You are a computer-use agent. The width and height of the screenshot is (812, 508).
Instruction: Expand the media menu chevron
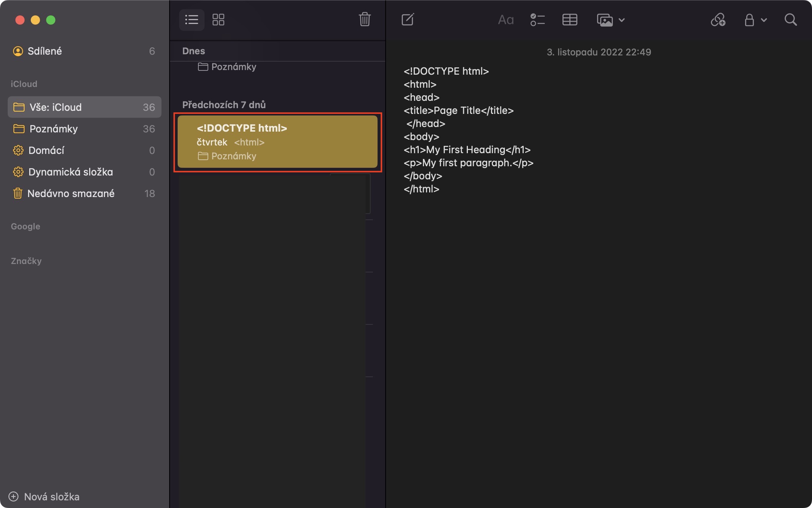click(622, 20)
